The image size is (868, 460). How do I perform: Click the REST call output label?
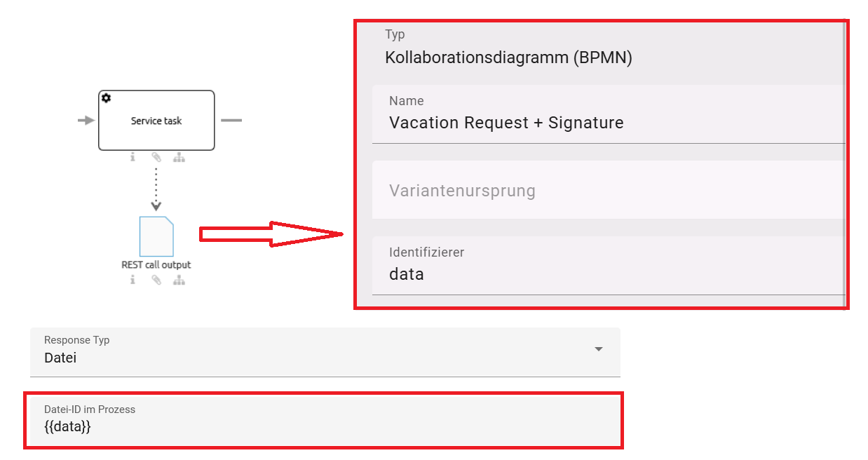pos(156,264)
